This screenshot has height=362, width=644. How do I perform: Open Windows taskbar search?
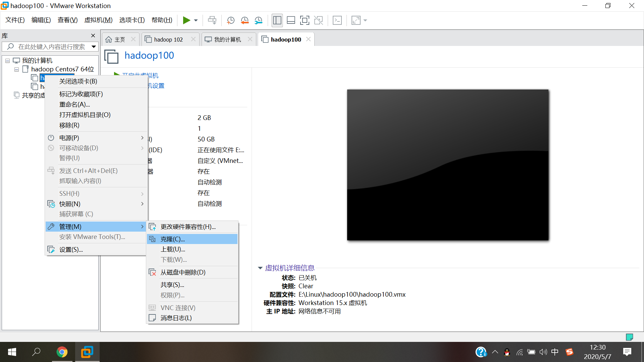pos(36,352)
